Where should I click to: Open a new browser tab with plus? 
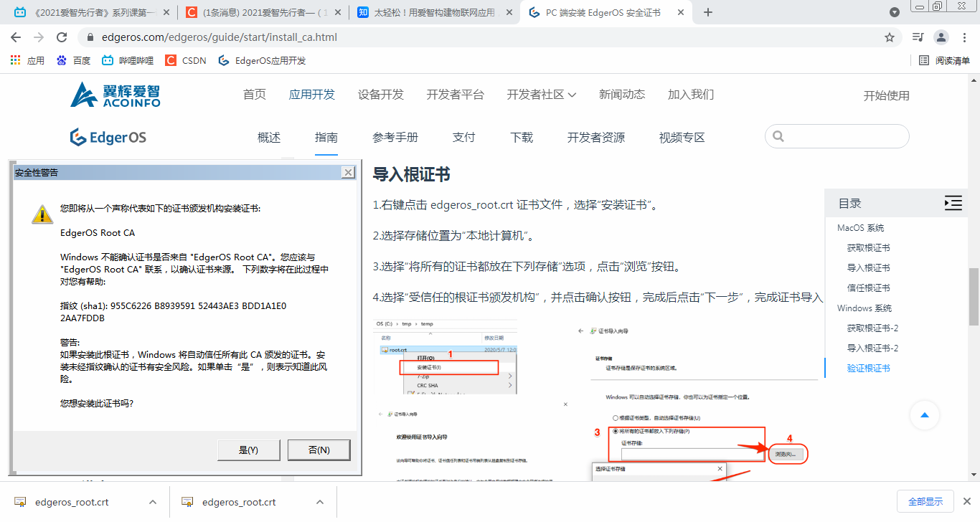pos(708,12)
